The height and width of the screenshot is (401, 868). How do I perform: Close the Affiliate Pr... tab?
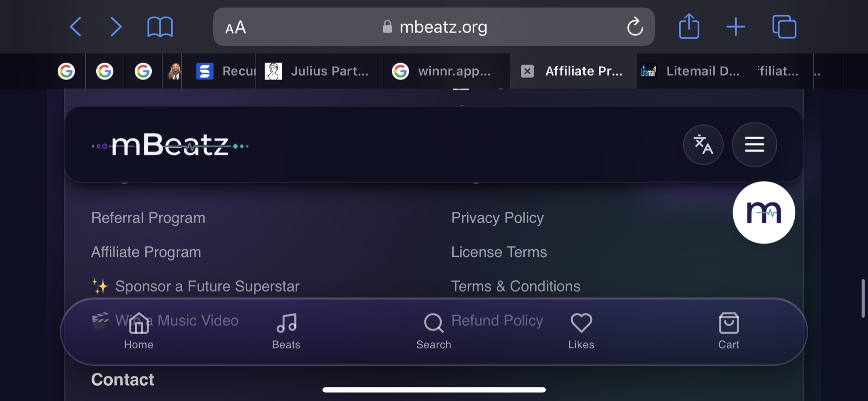tap(527, 71)
